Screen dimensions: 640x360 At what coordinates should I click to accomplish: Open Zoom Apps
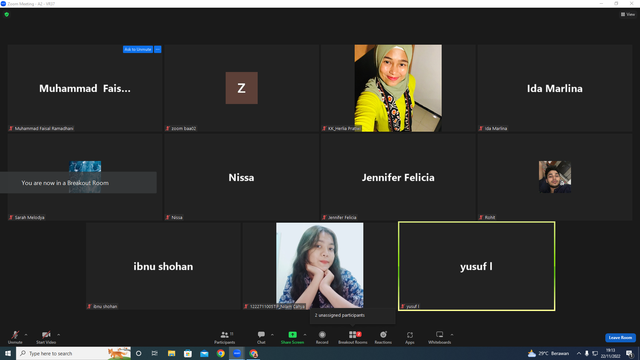pos(410,337)
